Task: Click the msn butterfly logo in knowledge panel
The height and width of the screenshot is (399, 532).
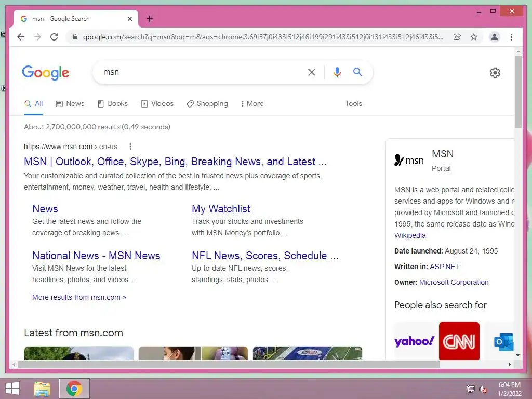Action: click(409, 160)
